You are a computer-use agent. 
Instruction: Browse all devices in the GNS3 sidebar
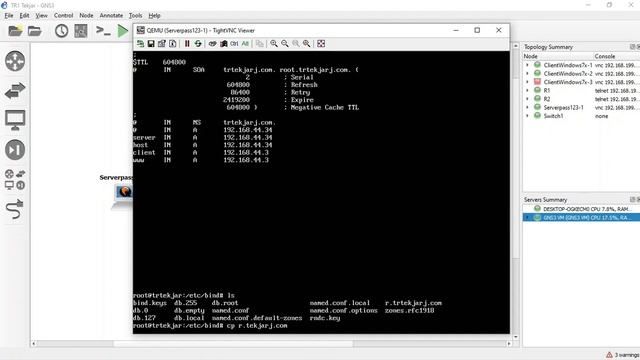(x=15, y=180)
